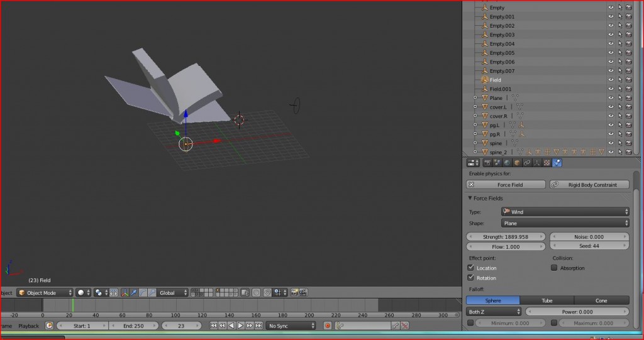Screen dimensions: 644x340
Task: Click the Rigid Body Constraint button
Action: [589, 185]
